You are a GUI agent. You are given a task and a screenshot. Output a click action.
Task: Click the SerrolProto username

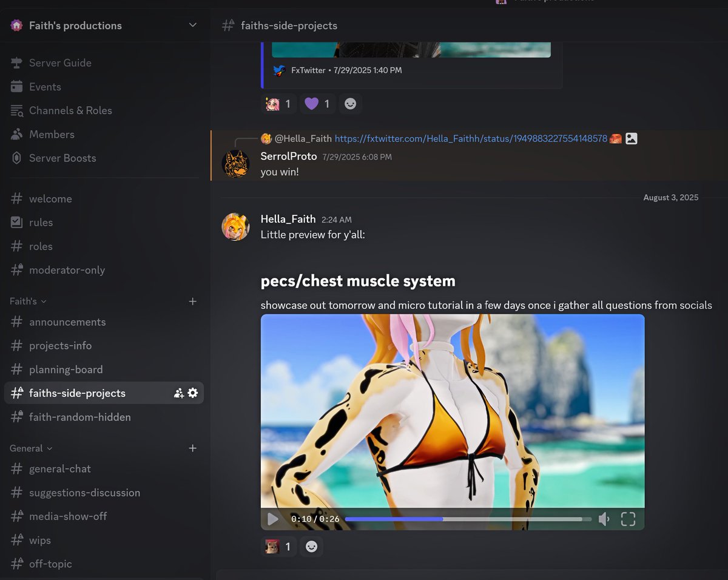tap(289, 156)
